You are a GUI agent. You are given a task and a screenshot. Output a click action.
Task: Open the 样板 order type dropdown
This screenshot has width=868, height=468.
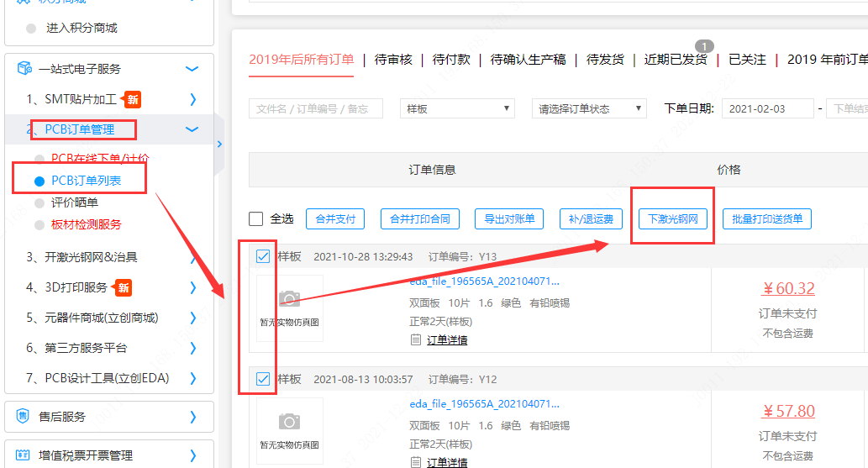point(458,108)
